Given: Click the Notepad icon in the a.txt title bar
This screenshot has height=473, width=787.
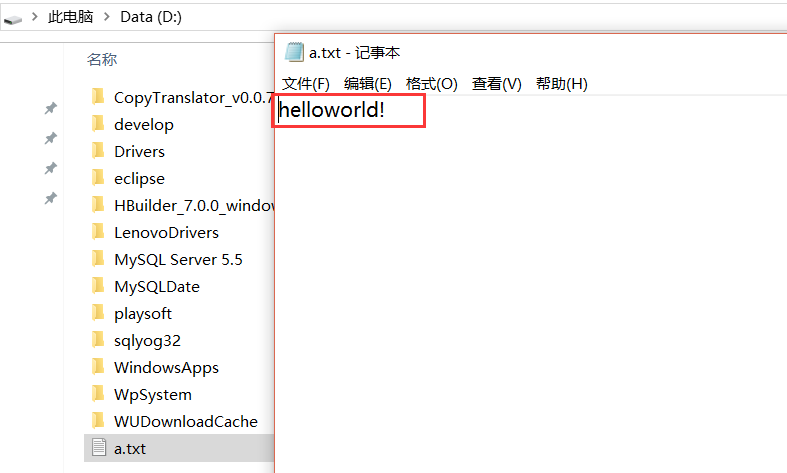Looking at the screenshot, I should pyautogui.click(x=294, y=53).
